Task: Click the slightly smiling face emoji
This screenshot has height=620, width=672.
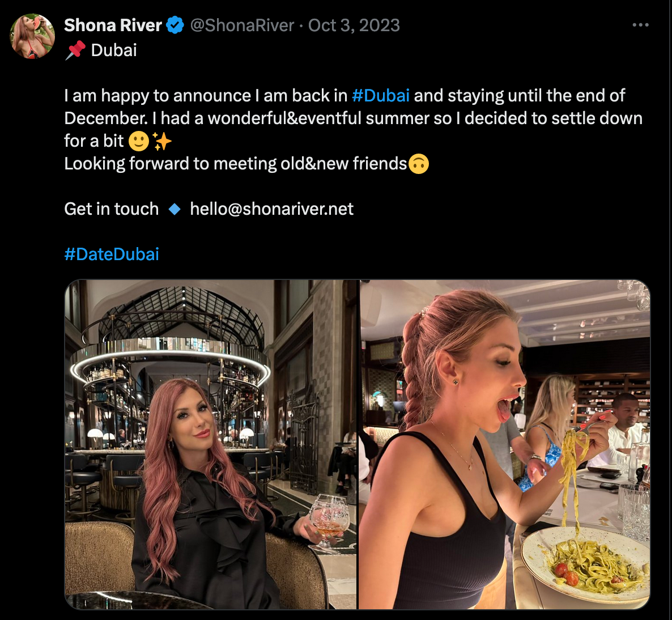Action: click(x=139, y=141)
